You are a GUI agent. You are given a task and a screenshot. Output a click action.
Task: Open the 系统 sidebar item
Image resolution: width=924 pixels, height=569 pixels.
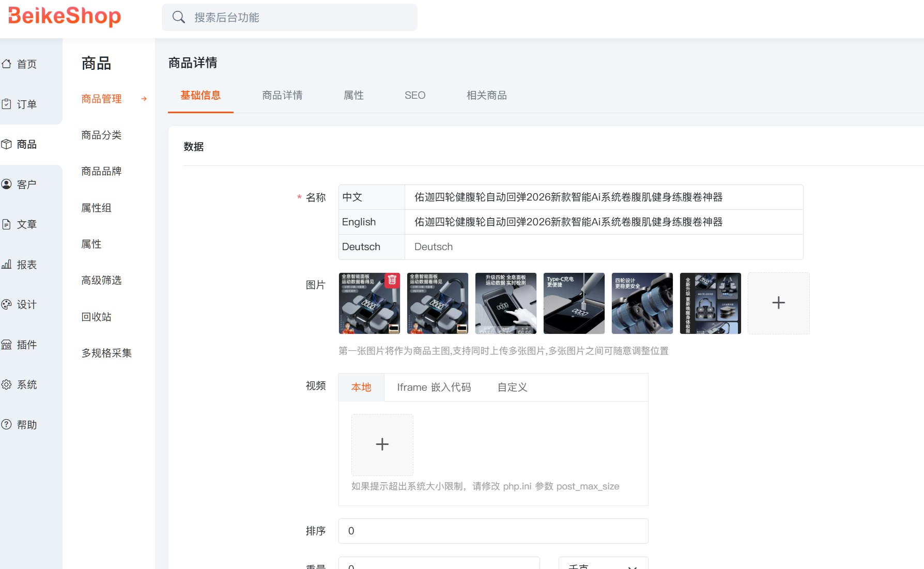click(x=27, y=385)
